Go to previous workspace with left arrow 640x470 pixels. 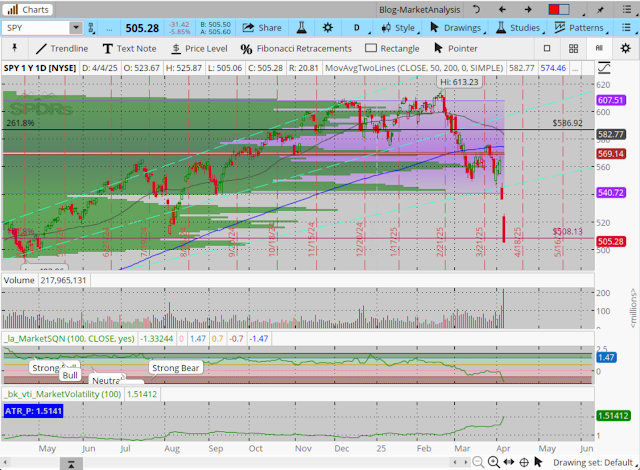tap(502, 9)
